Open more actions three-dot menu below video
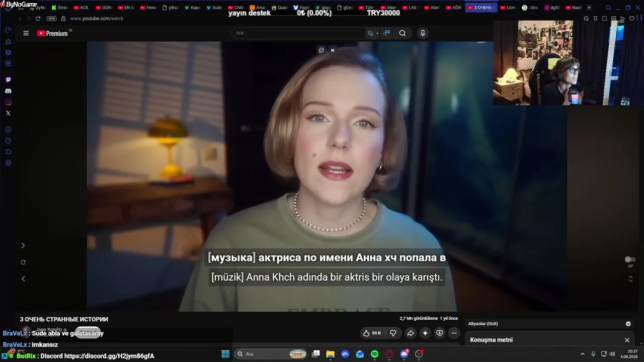 (x=454, y=333)
